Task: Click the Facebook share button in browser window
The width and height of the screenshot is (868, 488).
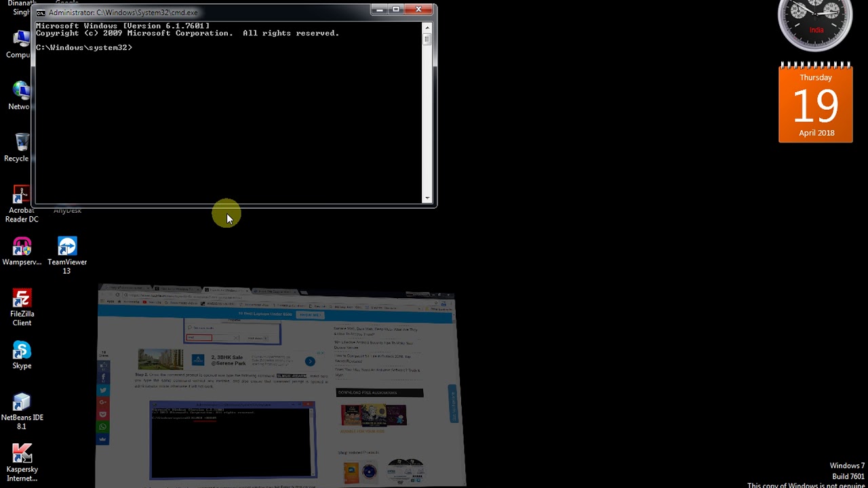Action: tap(103, 378)
